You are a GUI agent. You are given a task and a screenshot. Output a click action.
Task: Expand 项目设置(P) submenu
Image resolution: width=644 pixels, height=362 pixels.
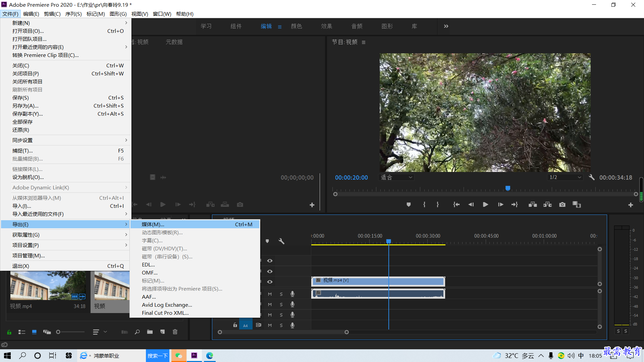[x=66, y=245]
